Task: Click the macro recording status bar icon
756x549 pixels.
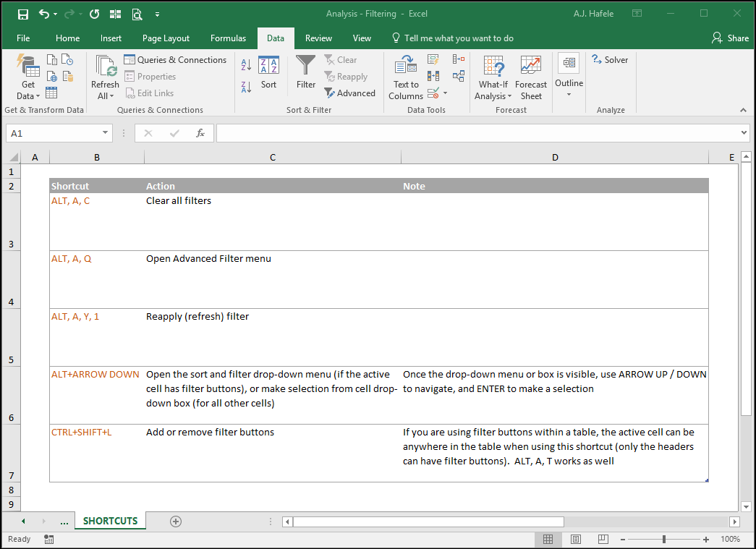Action: click(x=48, y=540)
